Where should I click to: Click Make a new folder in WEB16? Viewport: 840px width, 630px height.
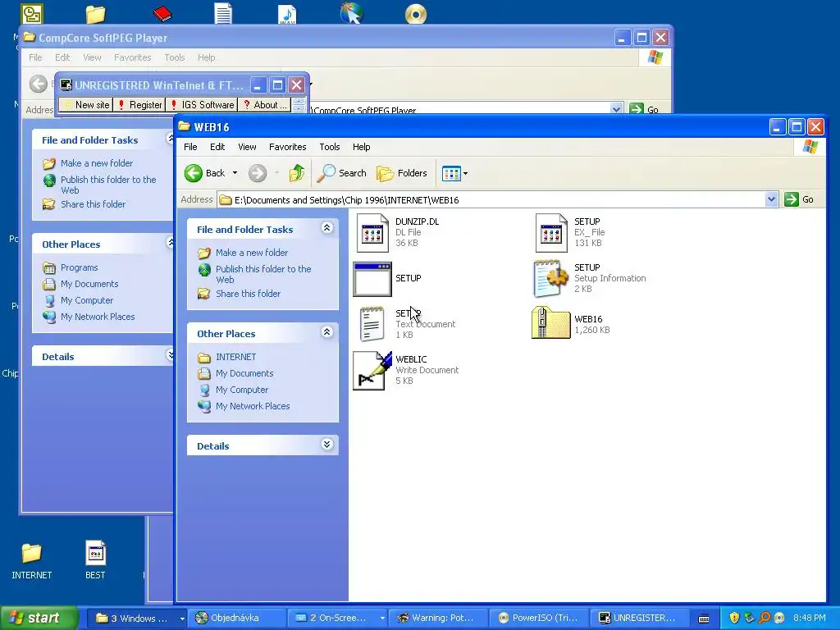click(252, 253)
